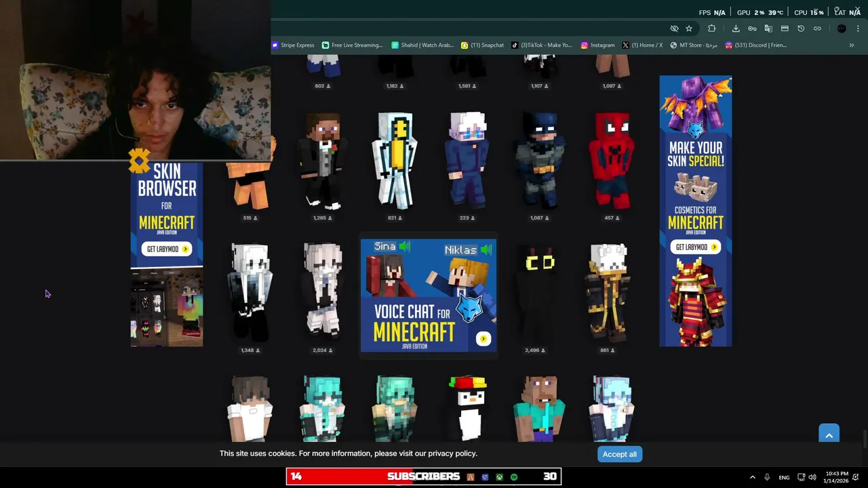The width and height of the screenshot is (868, 488).
Task: Click the translate icon in browser toolbar
Action: (x=768, y=28)
